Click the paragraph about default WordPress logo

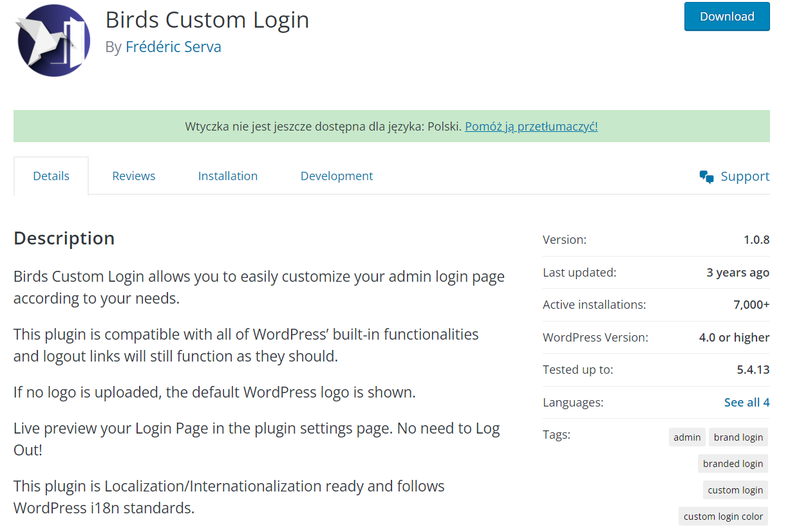point(214,392)
